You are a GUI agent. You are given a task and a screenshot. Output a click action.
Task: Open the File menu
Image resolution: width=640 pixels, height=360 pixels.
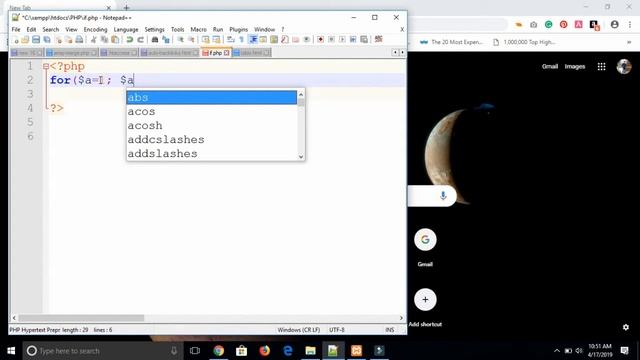point(16,29)
